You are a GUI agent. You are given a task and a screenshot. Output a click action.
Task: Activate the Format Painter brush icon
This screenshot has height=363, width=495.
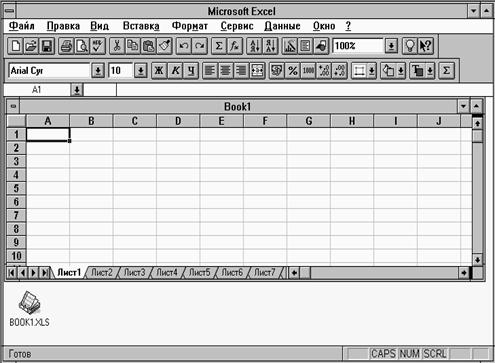[x=165, y=46]
